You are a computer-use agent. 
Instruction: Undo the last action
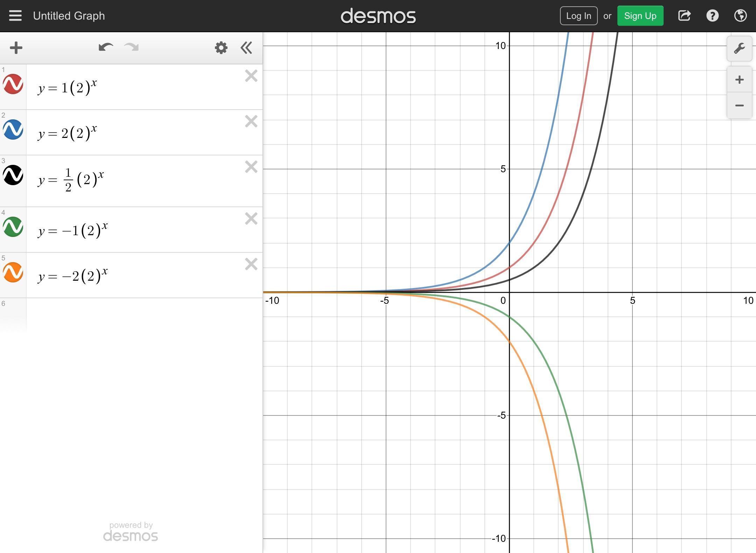(106, 48)
